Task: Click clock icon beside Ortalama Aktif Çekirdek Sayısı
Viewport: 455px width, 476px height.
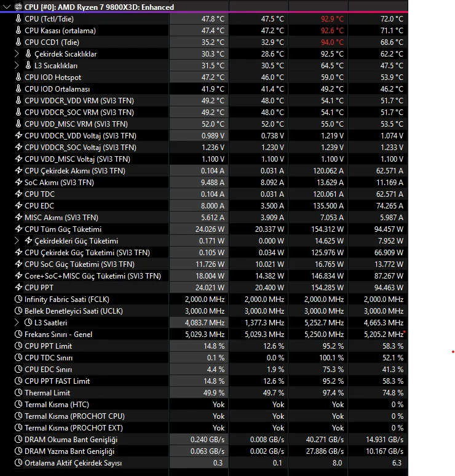Action: [18, 463]
